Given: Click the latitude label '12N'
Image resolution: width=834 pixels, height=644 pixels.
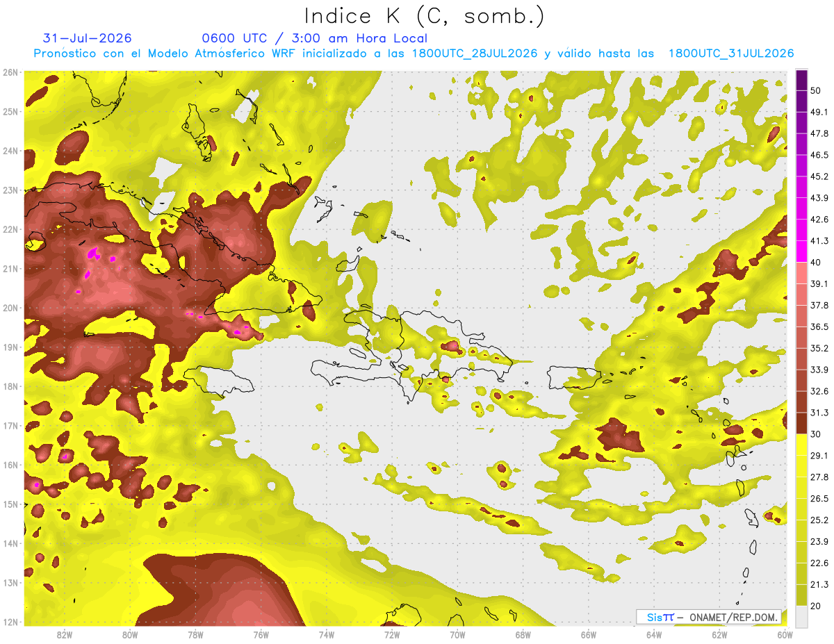Looking at the screenshot, I should point(10,622).
